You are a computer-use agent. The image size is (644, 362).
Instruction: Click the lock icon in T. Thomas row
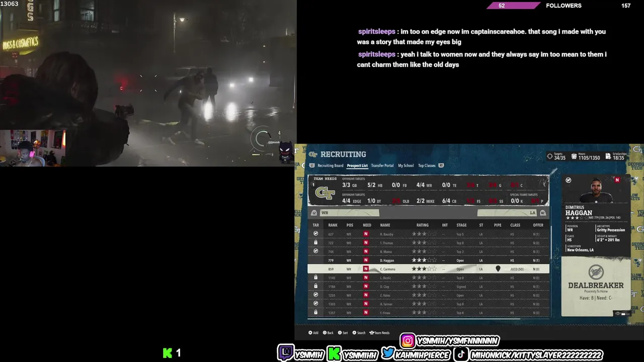click(x=316, y=243)
